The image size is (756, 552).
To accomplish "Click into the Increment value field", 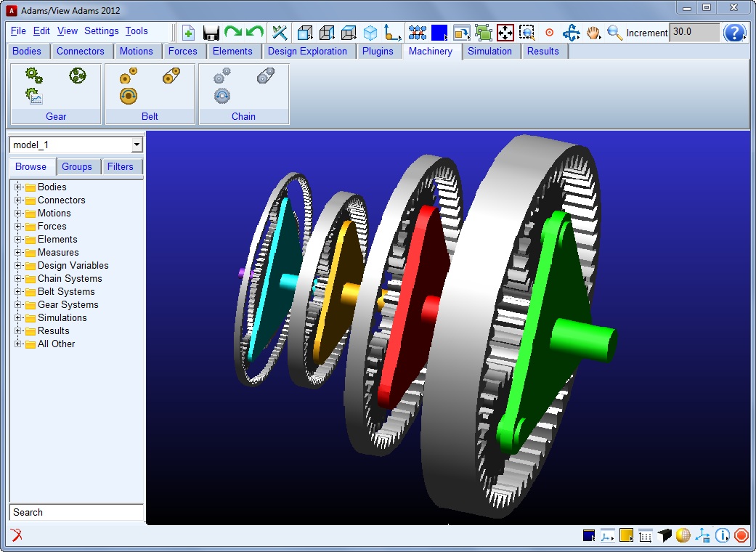I will (x=694, y=33).
